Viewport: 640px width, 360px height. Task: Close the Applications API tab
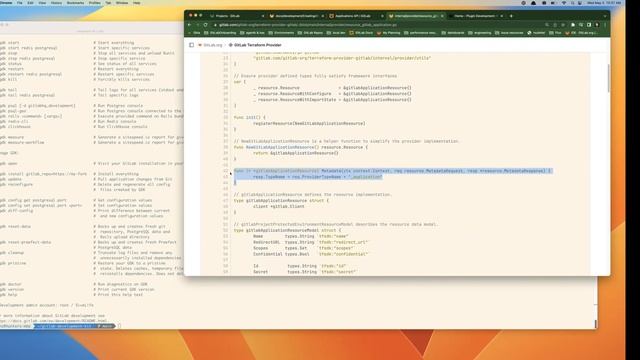click(x=382, y=16)
